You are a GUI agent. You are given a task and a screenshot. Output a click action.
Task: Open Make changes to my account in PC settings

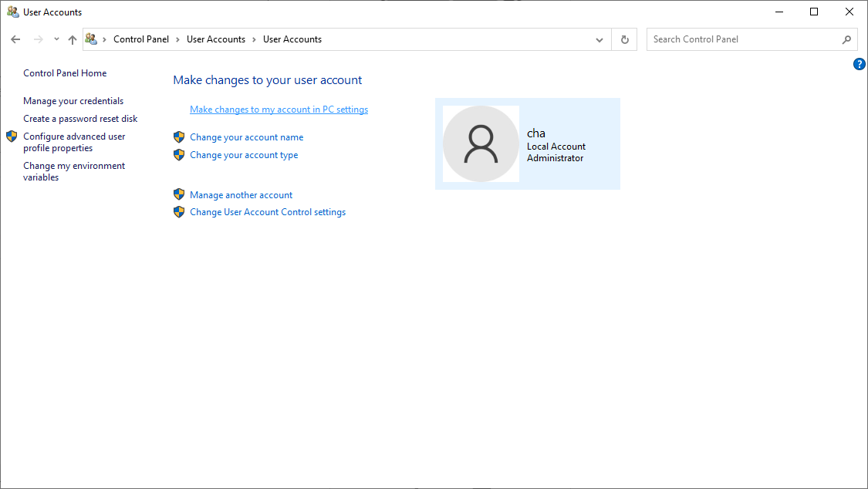pyautogui.click(x=279, y=110)
